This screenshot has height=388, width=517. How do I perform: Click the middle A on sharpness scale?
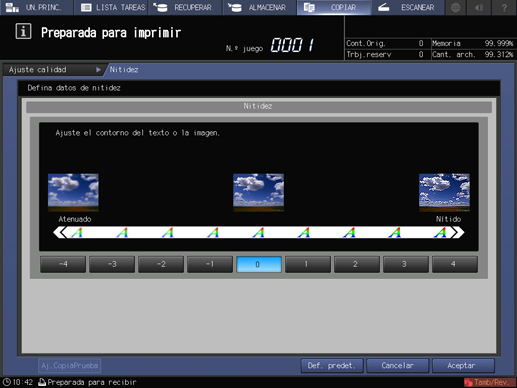click(259, 232)
